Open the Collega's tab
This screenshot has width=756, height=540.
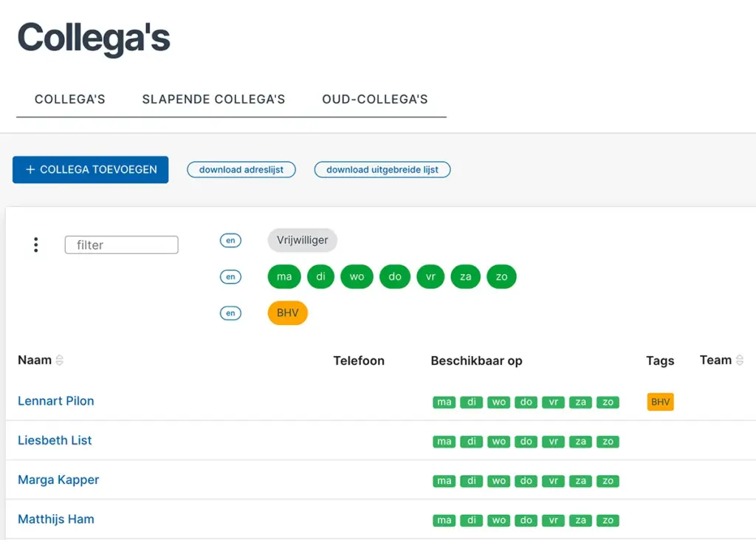(x=70, y=99)
